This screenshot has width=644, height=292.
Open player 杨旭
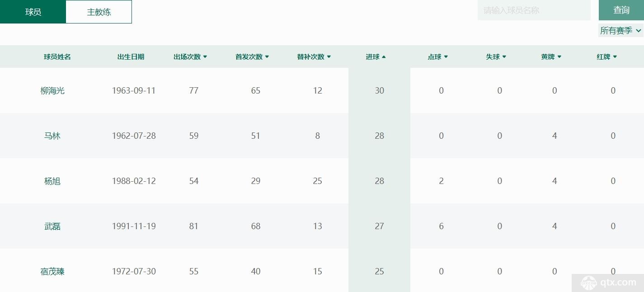(x=52, y=181)
